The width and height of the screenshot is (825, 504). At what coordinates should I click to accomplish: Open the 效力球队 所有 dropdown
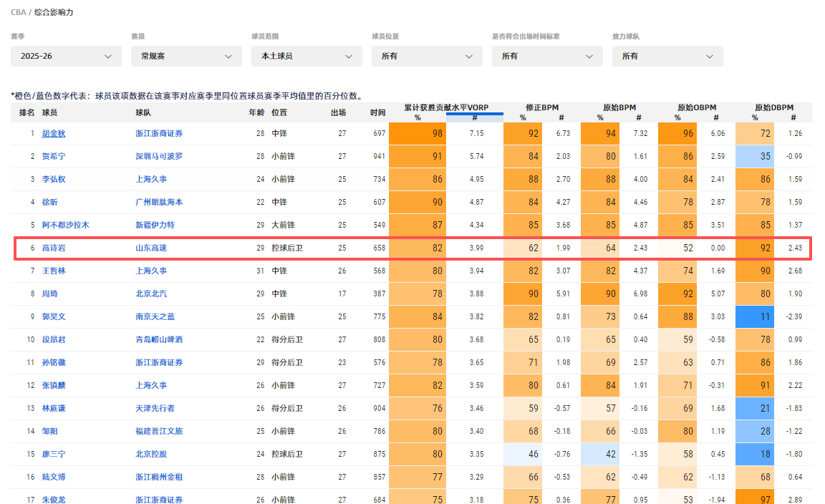pos(667,57)
